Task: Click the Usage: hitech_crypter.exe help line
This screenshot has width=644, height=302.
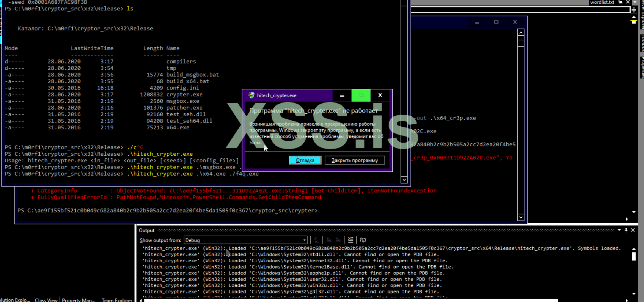Action: [x=122, y=160]
